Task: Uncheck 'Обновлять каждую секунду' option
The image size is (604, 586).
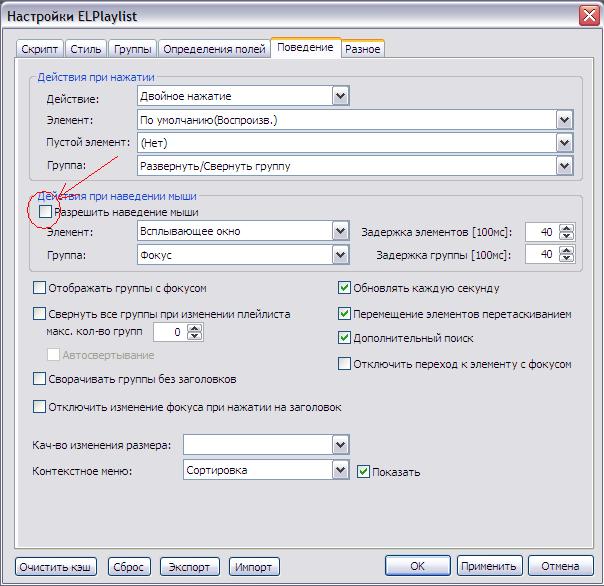Action: [x=345, y=288]
